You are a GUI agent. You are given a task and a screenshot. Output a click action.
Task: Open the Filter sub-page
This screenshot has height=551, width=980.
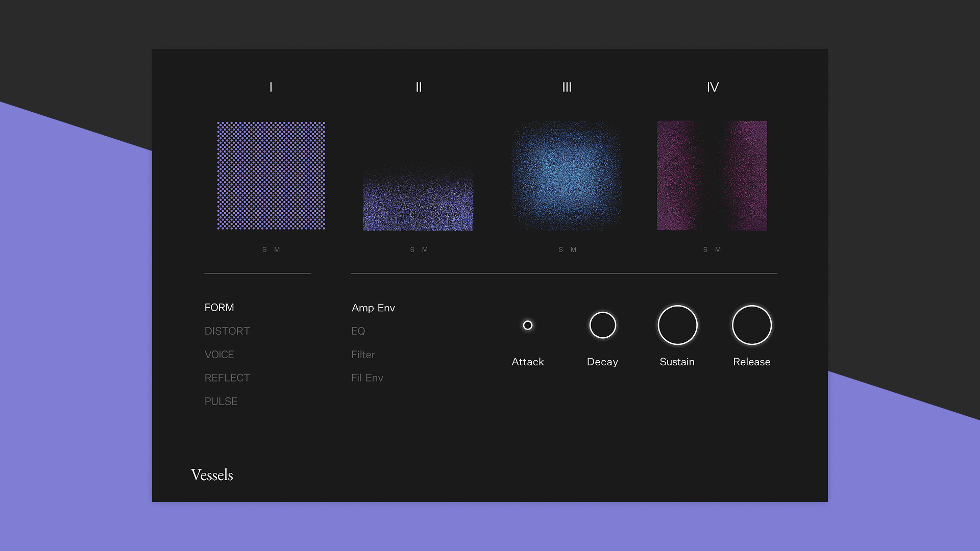click(363, 355)
